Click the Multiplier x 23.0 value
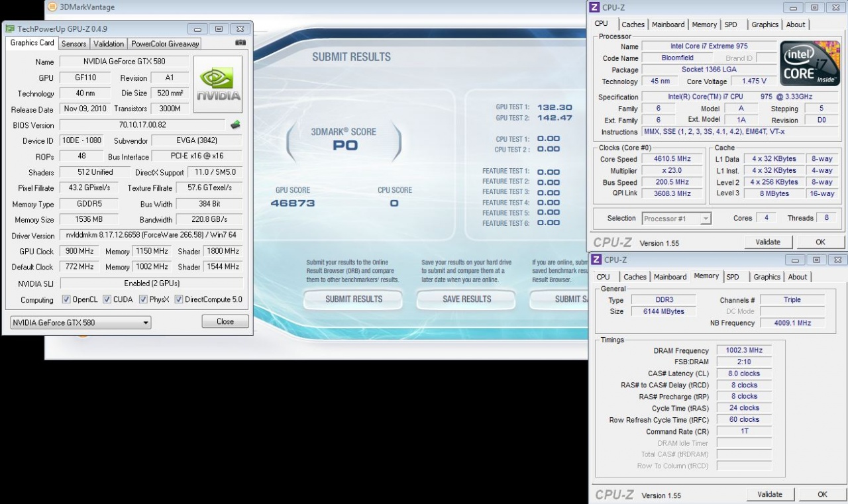This screenshot has height=504, width=848. click(673, 171)
